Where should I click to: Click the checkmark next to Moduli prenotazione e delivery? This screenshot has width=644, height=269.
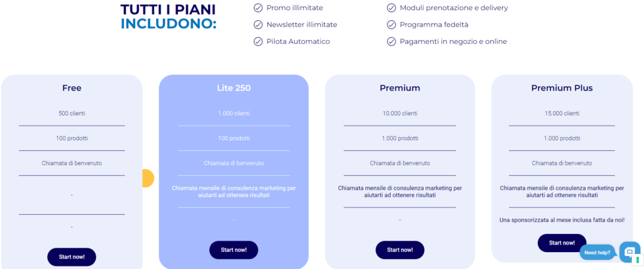click(x=391, y=8)
